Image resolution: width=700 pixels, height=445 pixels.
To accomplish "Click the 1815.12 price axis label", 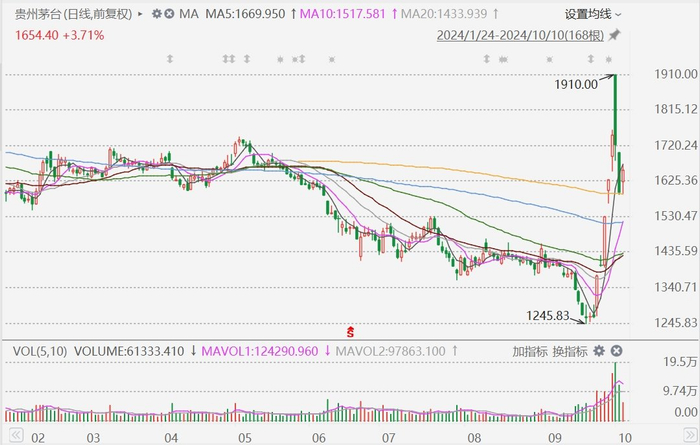I will (675, 109).
